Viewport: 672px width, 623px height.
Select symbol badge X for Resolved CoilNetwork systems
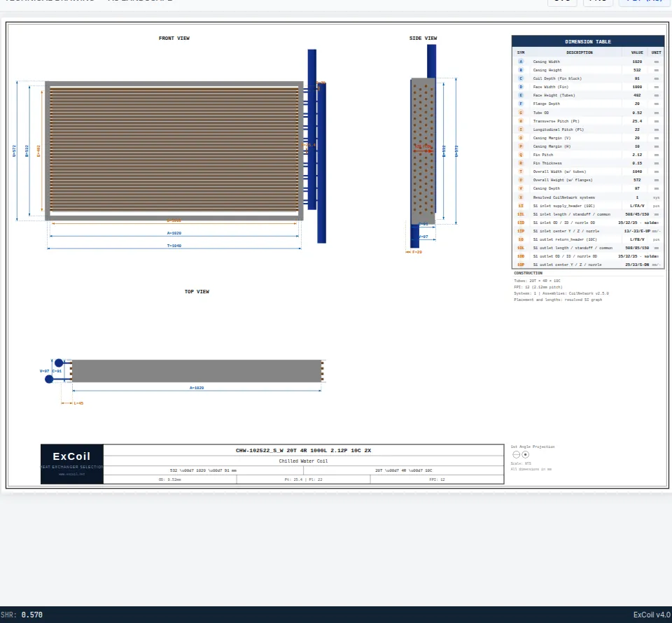click(521, 197)
